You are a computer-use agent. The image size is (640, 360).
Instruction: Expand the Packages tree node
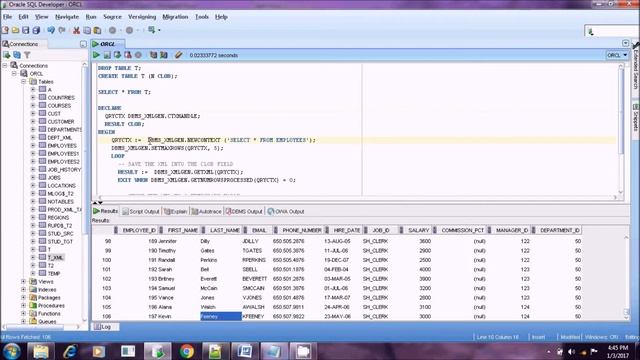pos(24,298)
